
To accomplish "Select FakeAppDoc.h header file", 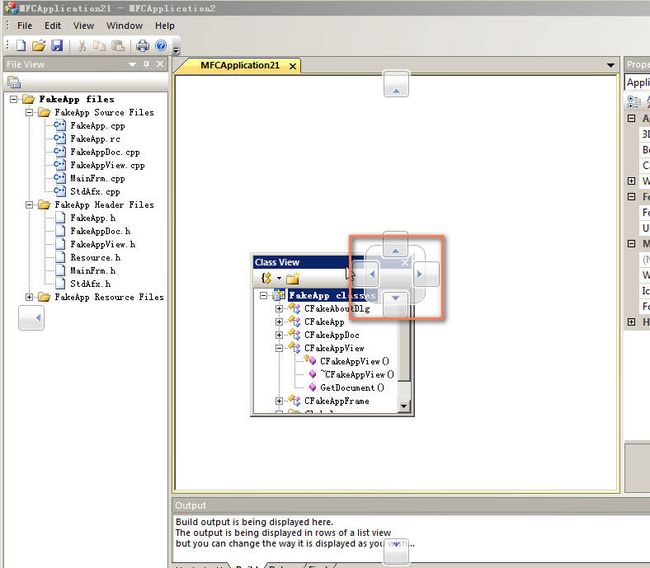I will point(100,231).
